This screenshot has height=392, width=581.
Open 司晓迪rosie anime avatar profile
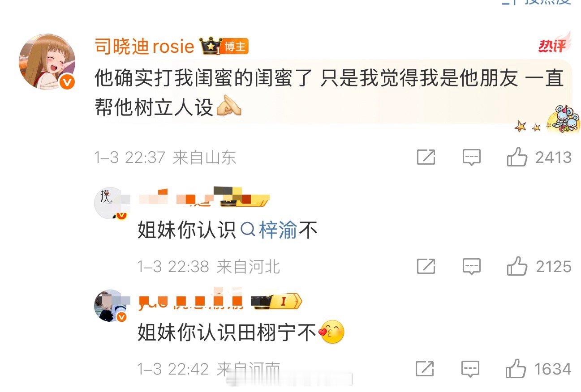[47, 62]
